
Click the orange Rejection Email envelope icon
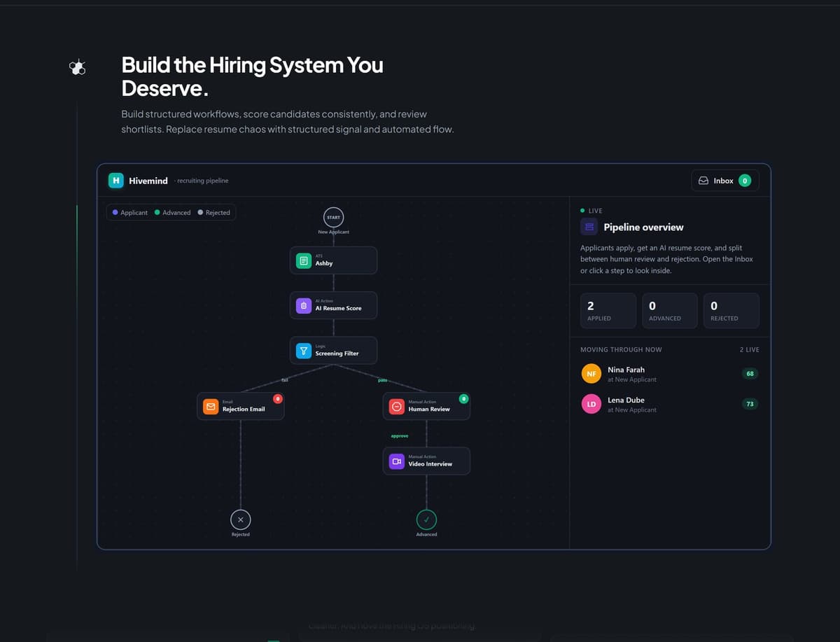pyautogui.click(x=211, y=406)
